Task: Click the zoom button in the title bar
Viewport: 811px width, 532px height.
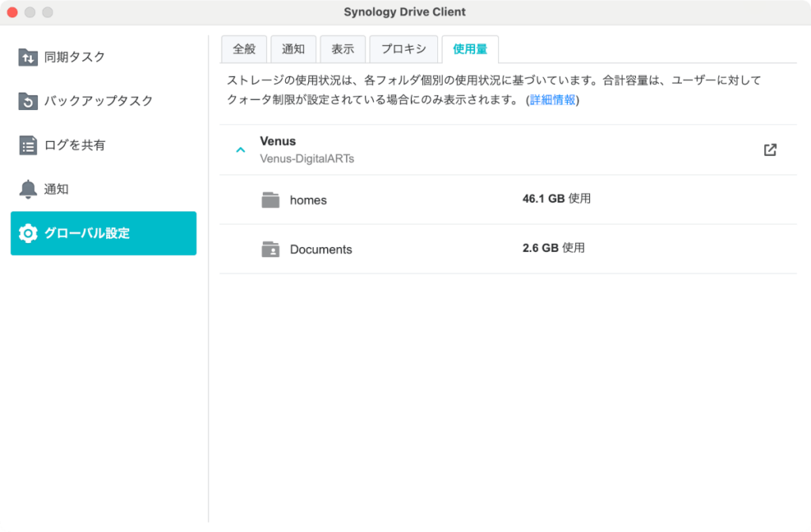Action: tap(48, 12)
